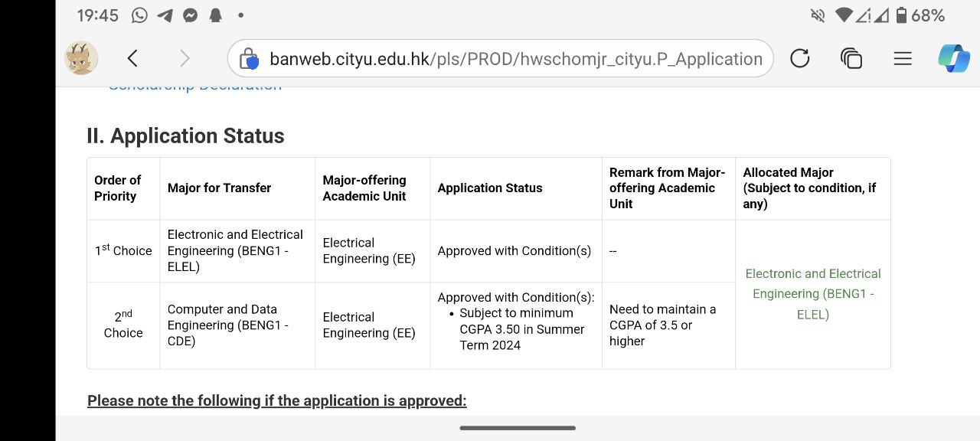Open the browser hamburger menu
The image size is (980, 441).
903,58
